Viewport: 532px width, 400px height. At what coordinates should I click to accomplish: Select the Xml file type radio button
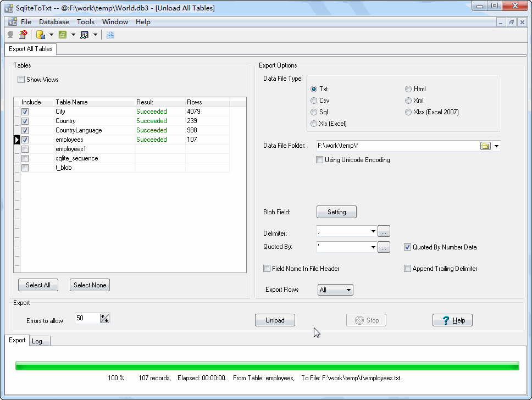pyautogui.click(x=408, y=101)
